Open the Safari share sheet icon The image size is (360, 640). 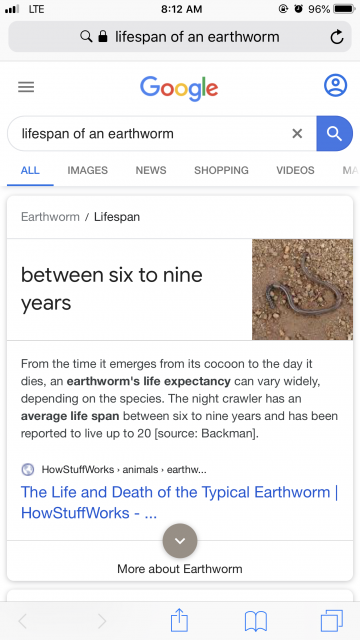click(x=179, y=620)
